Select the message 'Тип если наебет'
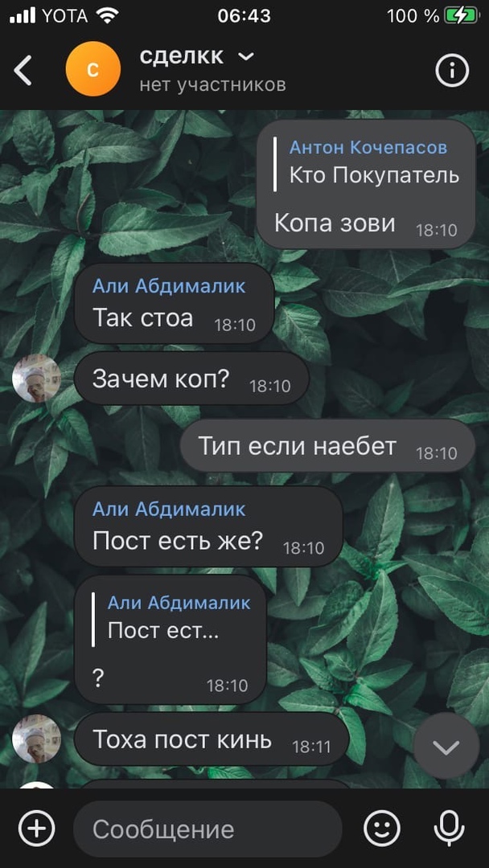Screen dimensions: 489x868 tap(328, 446)
